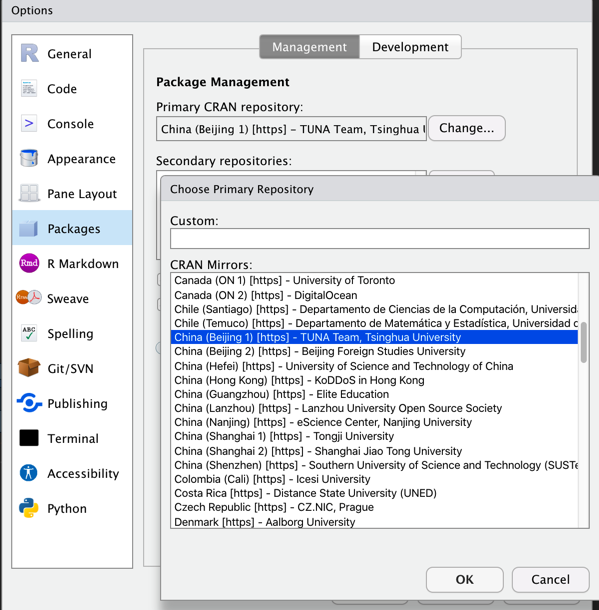Screen dimensions: 599x610
Task: Select China (Guangzhou) Elite Education mirror
Action: (374, 394)
